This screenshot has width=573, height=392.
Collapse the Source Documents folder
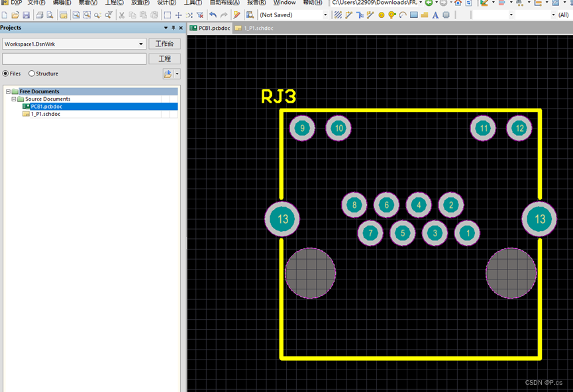click(14, 99)
